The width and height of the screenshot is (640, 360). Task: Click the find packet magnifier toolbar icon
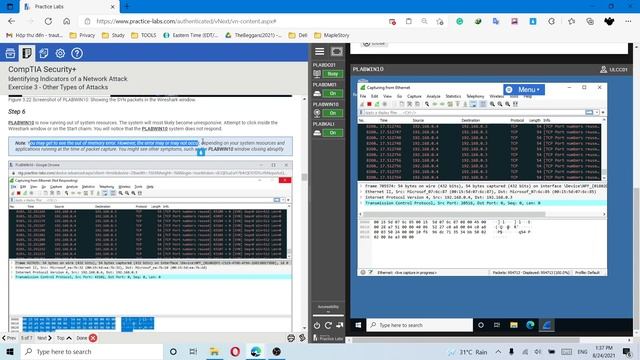(427, 104)
